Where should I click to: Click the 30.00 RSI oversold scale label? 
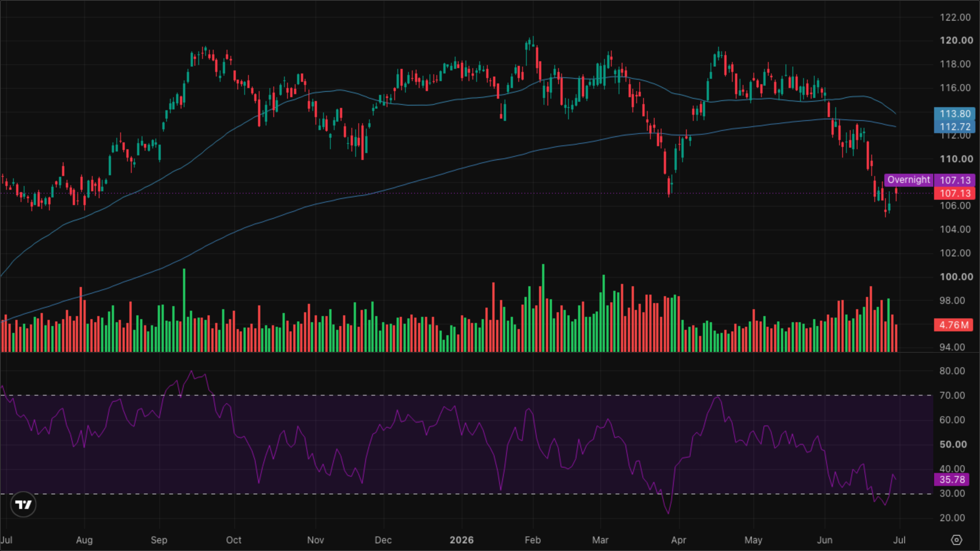[952, 493]
